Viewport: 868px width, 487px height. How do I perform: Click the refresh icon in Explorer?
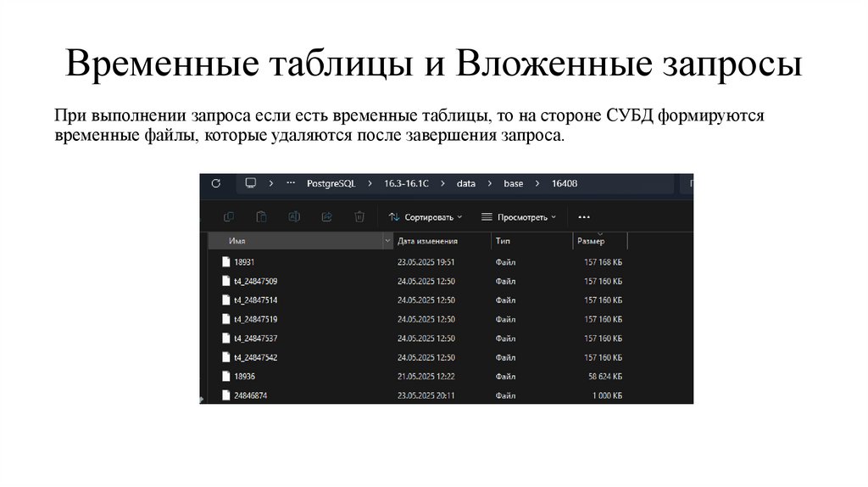tap(216, 183)
